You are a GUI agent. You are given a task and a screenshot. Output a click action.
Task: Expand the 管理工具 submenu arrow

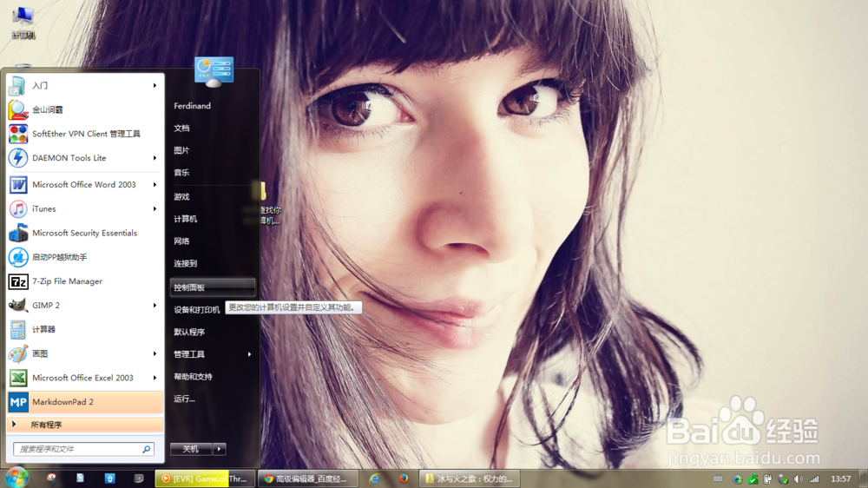click(250, 354)
